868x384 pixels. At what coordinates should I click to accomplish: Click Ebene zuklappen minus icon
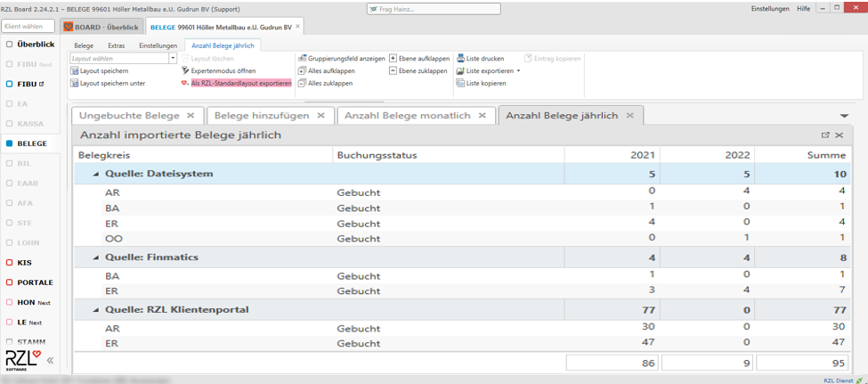click(x=393, y=71)
